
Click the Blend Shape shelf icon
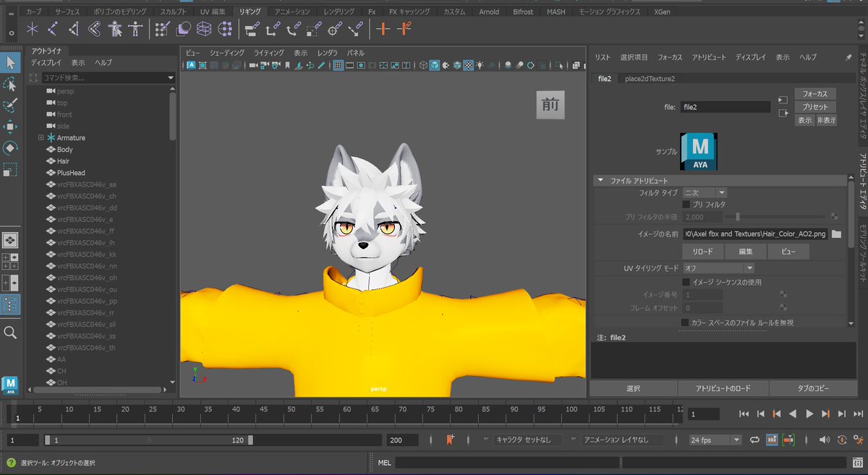tap(184, 30)
